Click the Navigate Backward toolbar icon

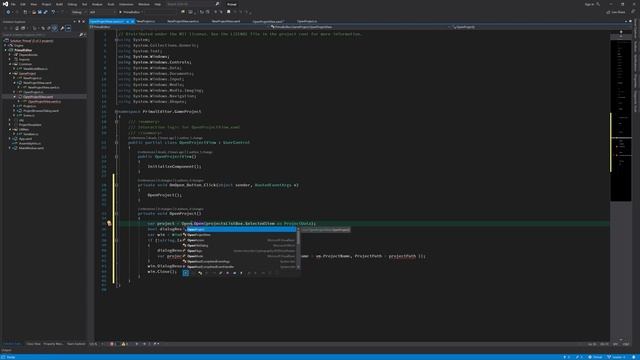(8, 12)
